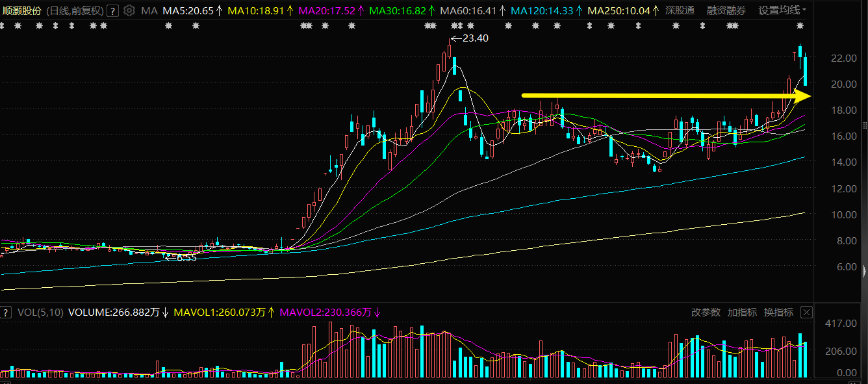This screenshot has height=384, width=868.
Task: Click 换指标 to switch the indicator
Action: (x=778, y=313)
